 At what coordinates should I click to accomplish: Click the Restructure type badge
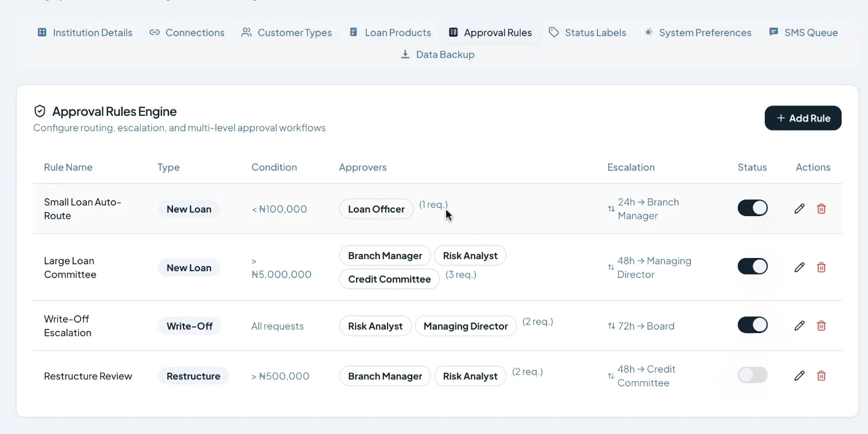[193, 376]
